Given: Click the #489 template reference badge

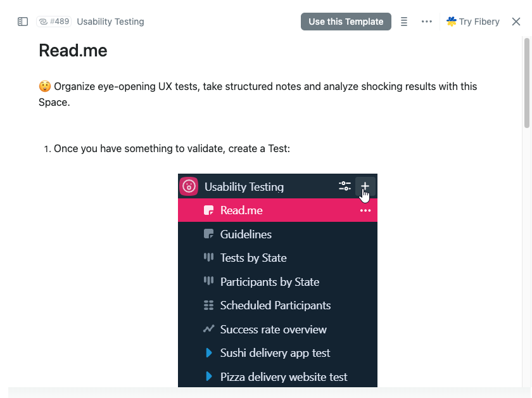Looking at the screenshot, I should pos(54,21).
